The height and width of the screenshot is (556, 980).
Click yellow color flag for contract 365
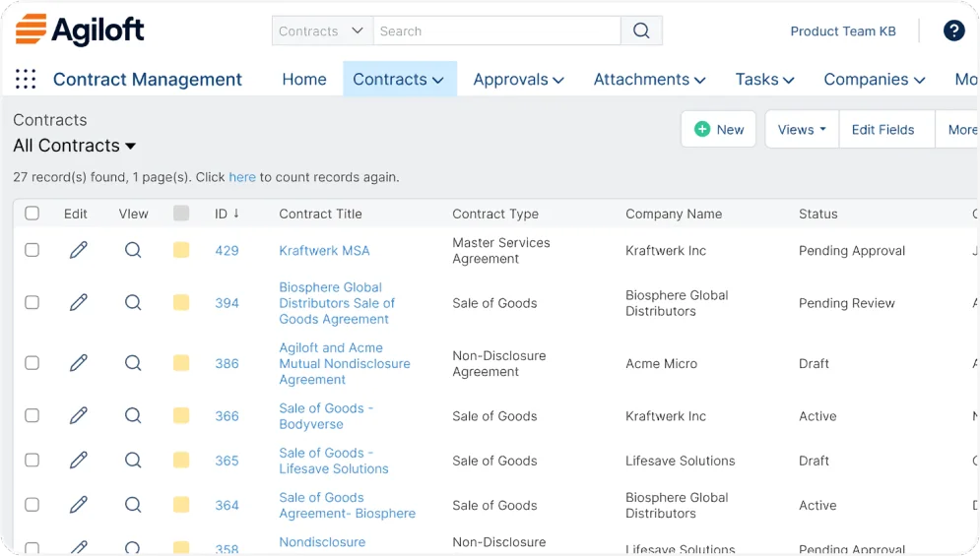tap(181, 461)
